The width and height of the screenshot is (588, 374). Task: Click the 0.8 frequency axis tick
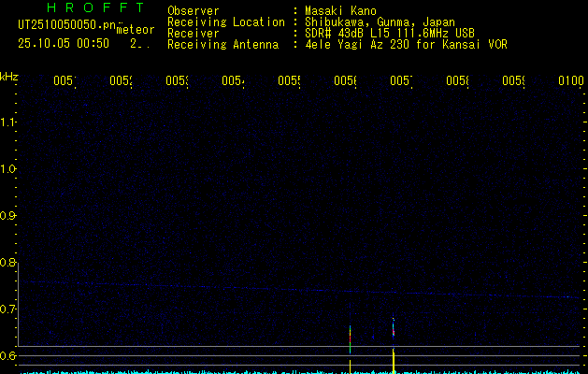click(9, 263)
